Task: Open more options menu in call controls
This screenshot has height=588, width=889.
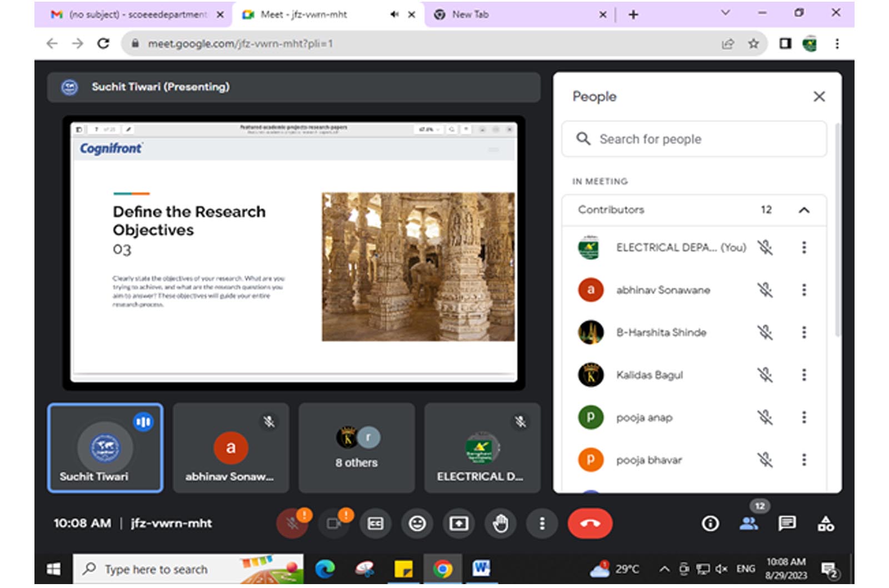Action: coord(542,523)
